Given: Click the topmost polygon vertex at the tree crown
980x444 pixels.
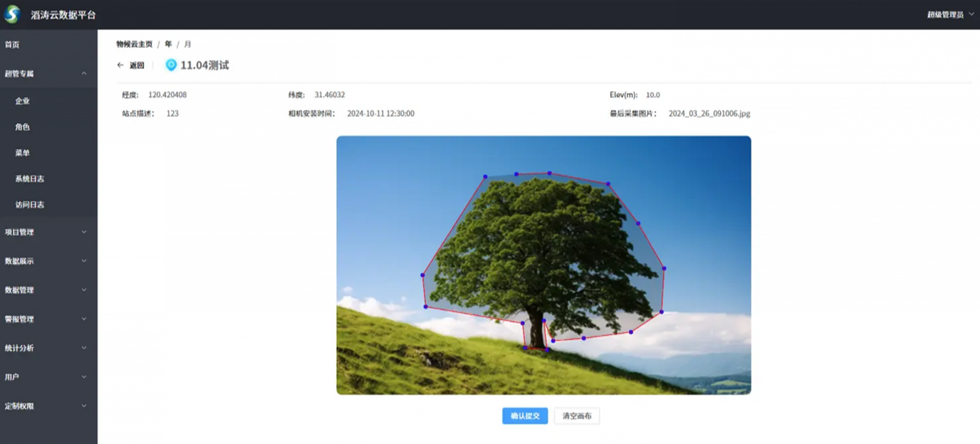Looking at the screenshot, I should pyautogui.click(x=549, y=173).
